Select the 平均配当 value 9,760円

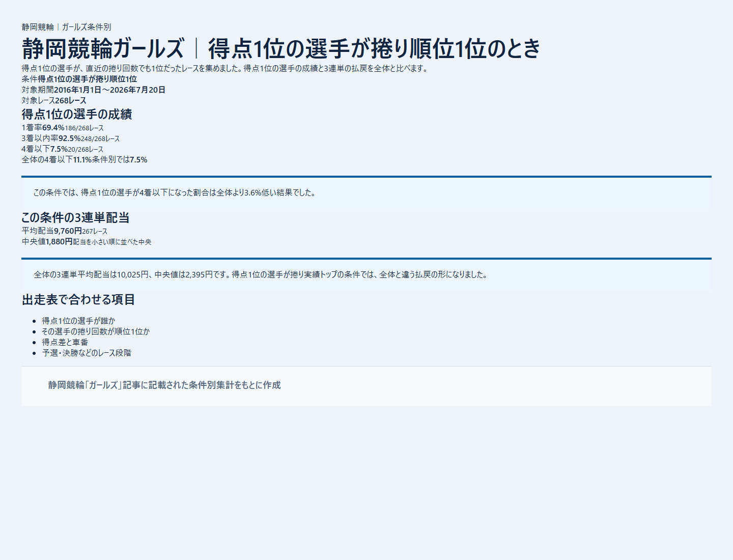point(68,231)
